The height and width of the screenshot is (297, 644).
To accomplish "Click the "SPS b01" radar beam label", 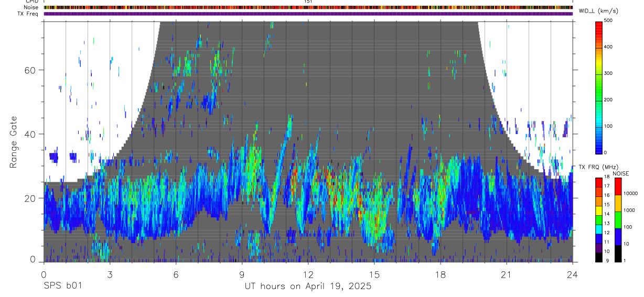I will [x=62, y=286].
